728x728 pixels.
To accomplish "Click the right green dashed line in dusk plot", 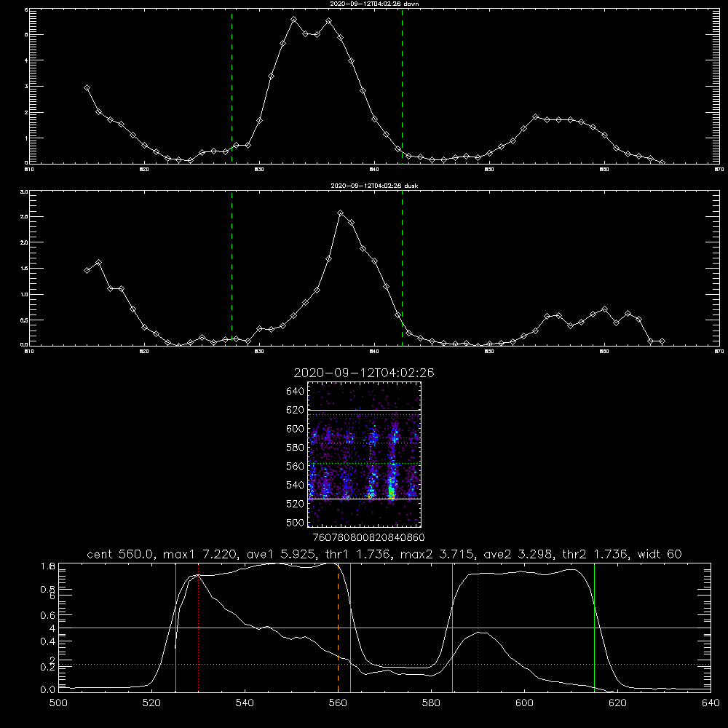I will tap(402, 269).
